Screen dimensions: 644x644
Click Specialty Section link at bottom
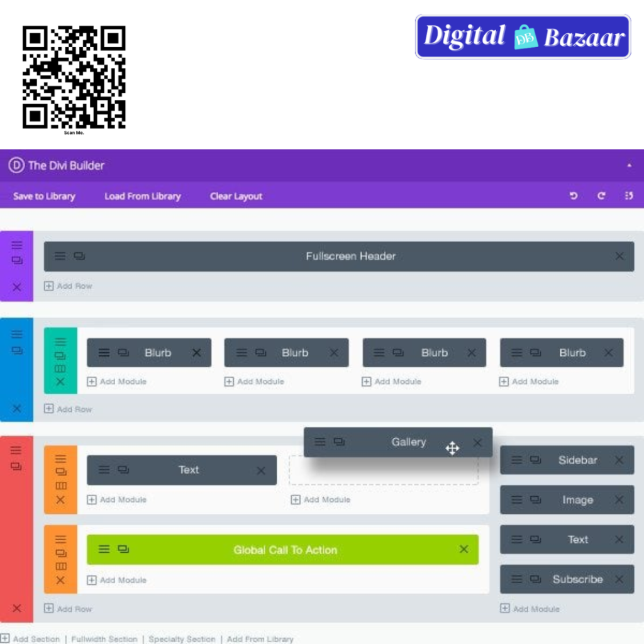point(181,639)
